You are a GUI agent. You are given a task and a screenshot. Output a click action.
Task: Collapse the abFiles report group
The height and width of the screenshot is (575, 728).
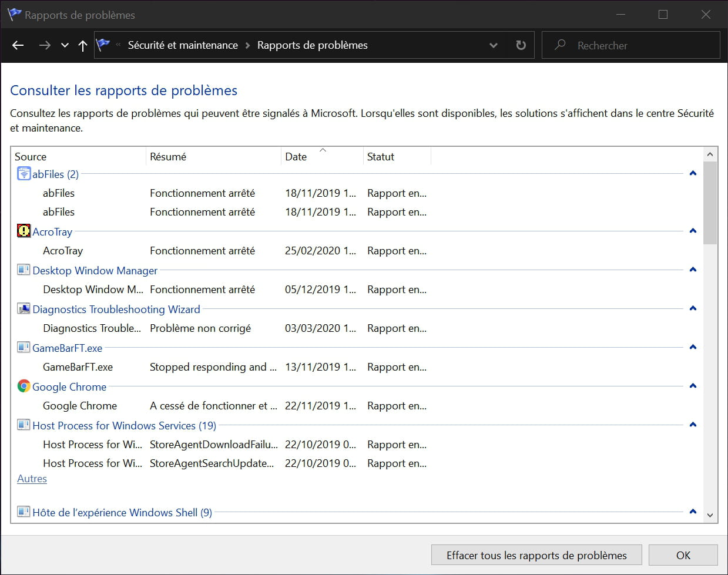point(693,173)
